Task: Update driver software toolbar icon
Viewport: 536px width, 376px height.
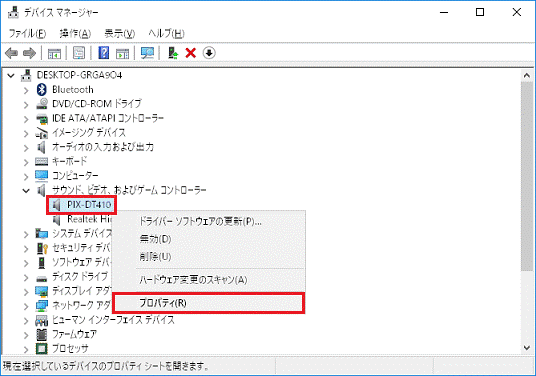Action: point(173,53)
